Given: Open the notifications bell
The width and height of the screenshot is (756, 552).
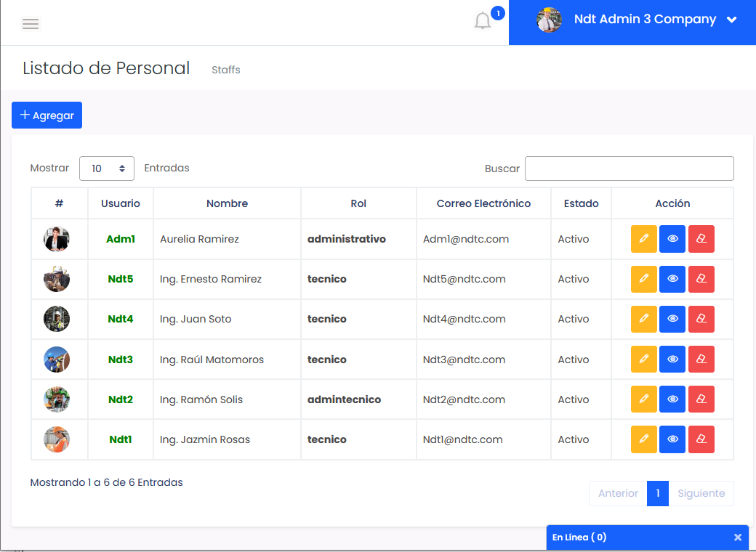Looking at the screenshot, I should [x=483, y=21].
